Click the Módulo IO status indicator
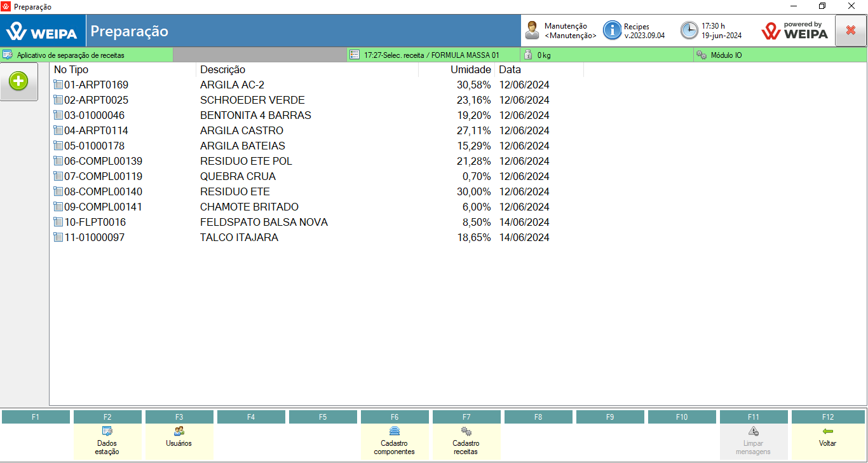This screenshot has height=463, width=868. tap(726, 55)
